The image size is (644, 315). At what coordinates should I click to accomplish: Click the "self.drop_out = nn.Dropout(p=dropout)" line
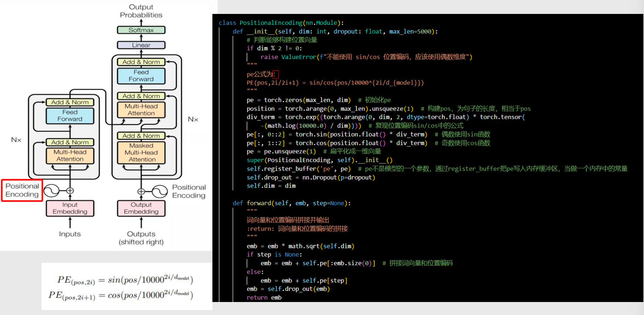pos(311,178)
